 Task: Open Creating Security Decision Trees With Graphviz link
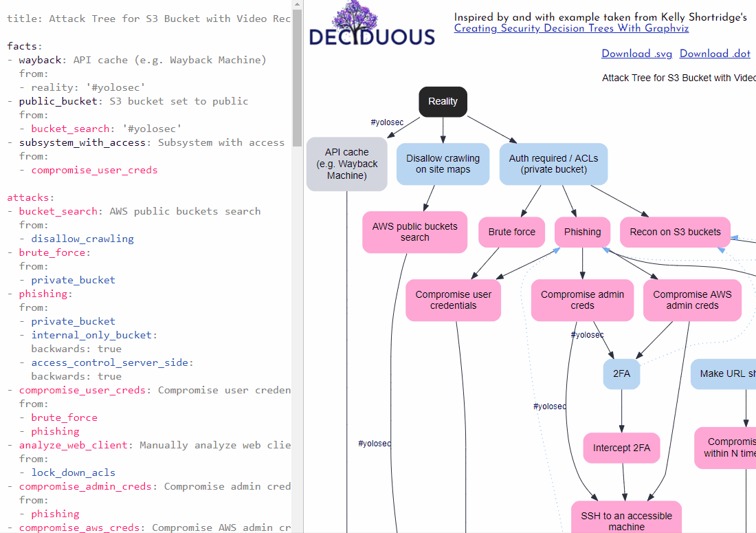tap(571, 28)
